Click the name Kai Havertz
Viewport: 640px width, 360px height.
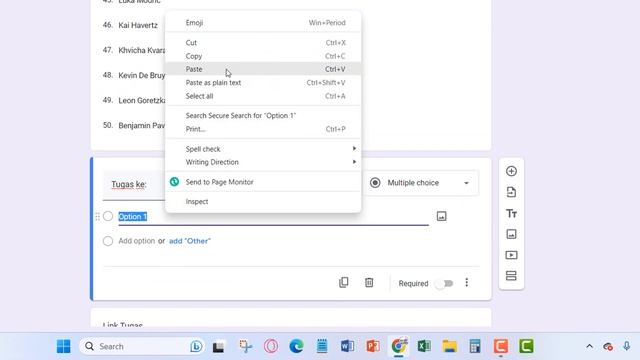pos(138,25)
